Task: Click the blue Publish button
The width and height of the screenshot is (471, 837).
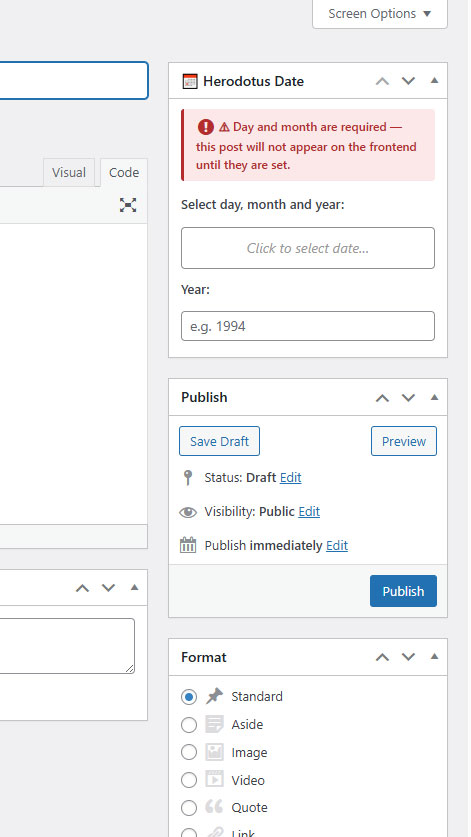Action: [403, 591]
